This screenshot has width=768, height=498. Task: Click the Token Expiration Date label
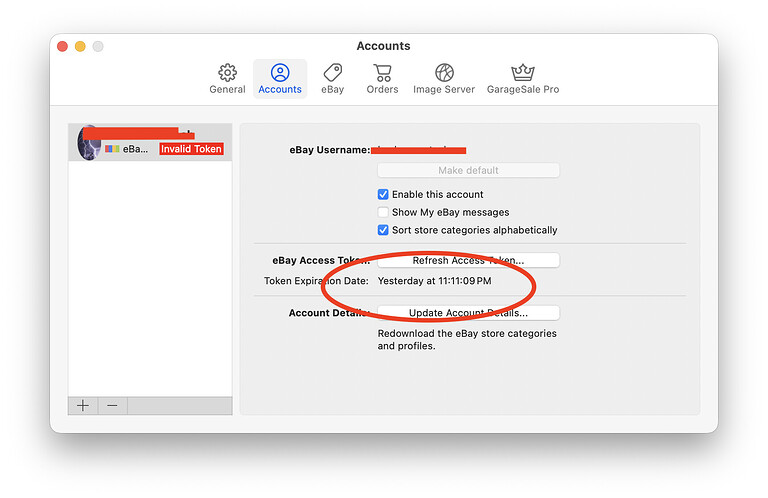tap(316, 281)
